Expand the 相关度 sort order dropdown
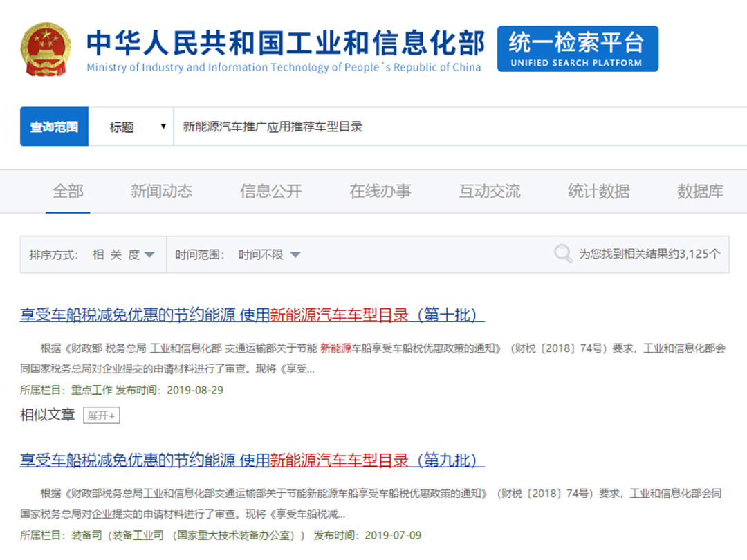 click(x=123, y=254)
